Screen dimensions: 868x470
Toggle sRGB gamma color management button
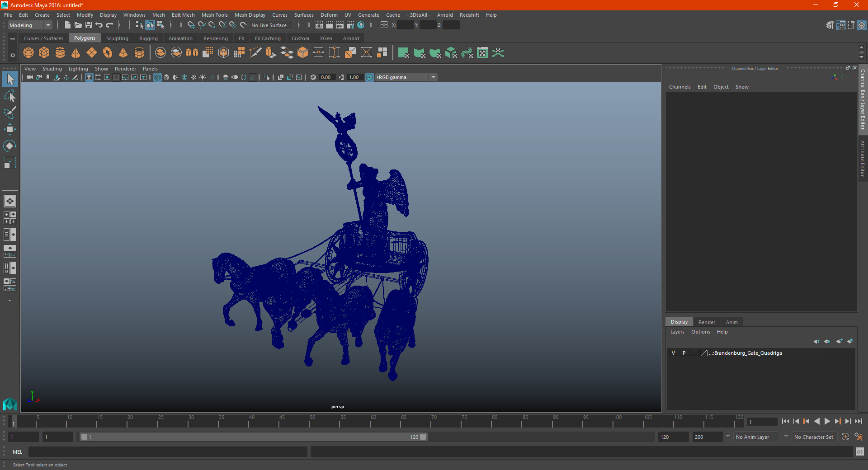click(369, 77)
